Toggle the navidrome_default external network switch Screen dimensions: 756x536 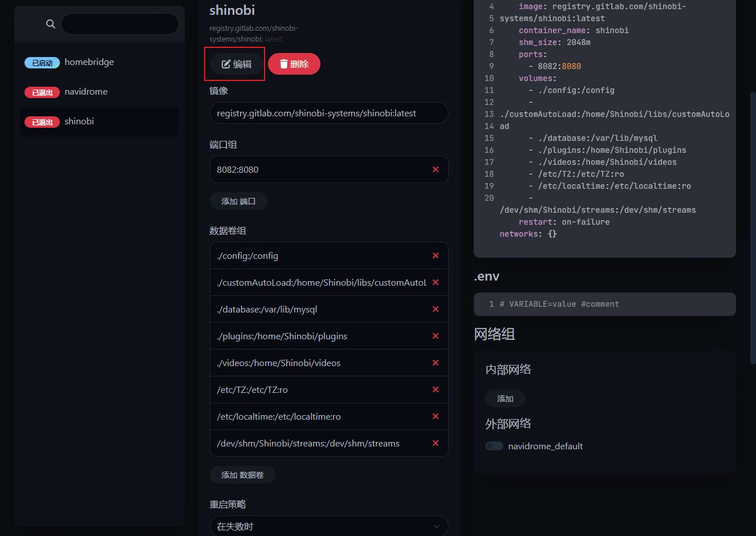[x=494, y=446]
